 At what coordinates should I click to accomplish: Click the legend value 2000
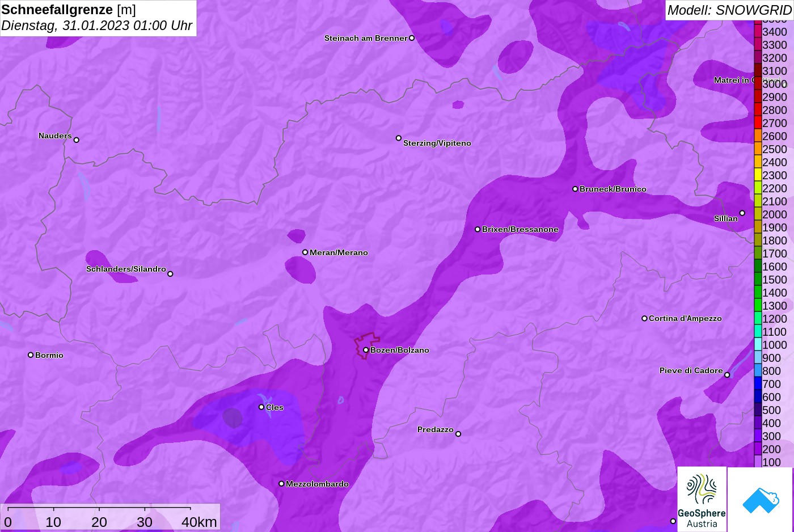pyautogui.click(x=775, y=214)
